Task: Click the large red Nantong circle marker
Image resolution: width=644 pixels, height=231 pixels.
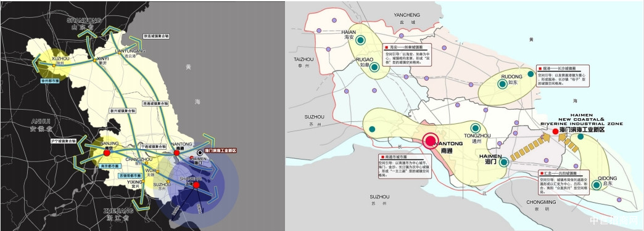Action: click(431, 141)
